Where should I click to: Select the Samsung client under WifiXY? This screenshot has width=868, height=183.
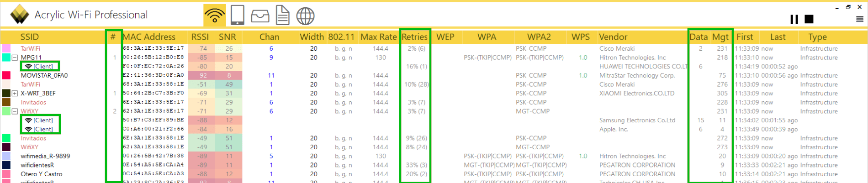434,120
